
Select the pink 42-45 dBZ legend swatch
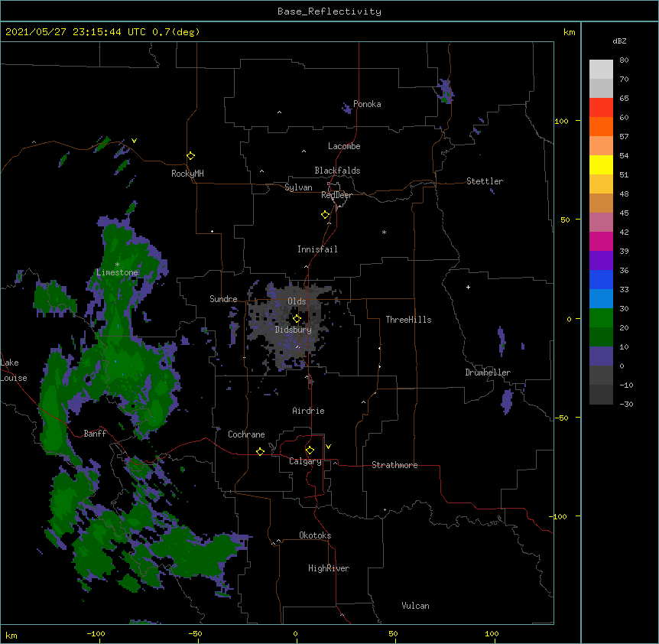coord(601,223)
